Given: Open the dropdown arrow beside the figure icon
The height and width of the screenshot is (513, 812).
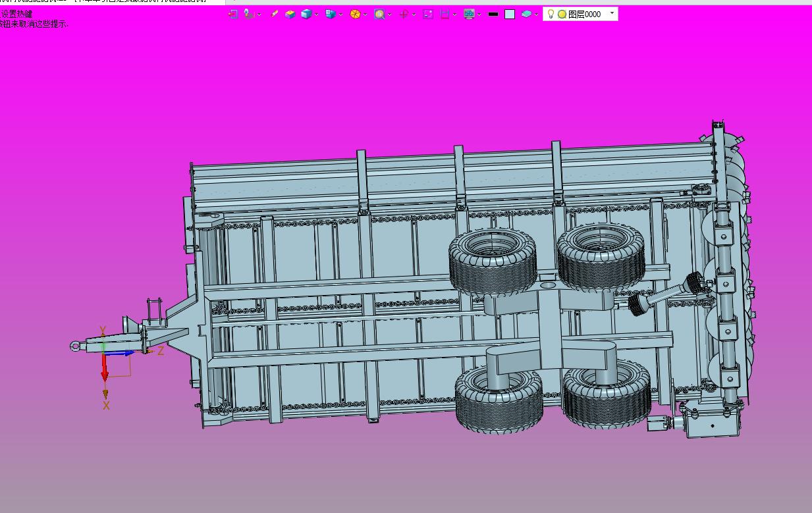Looking at the screenshot, I should tap(259, 14).
